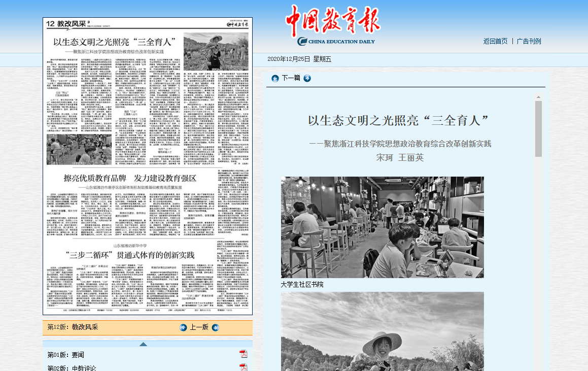Go to 返回首页 in the header
The width and height of the screenshot is (588, 371).
pyautogui.click(x=495, y=41)
